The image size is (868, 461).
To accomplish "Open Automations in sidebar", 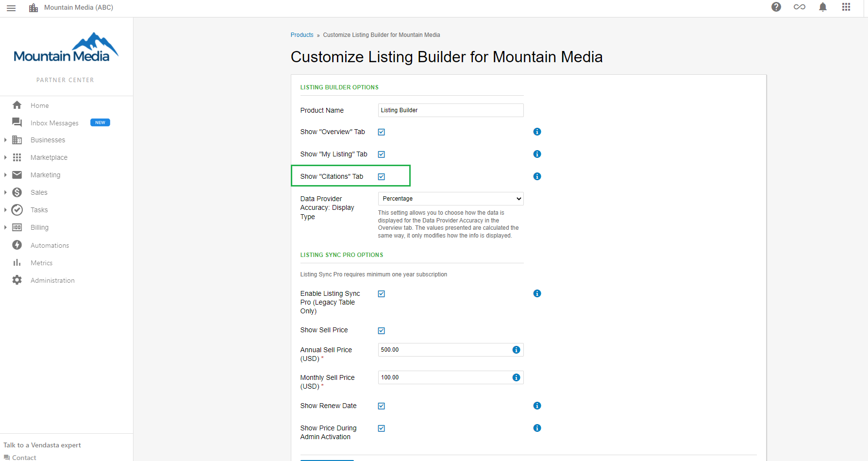I will point(50,245).
